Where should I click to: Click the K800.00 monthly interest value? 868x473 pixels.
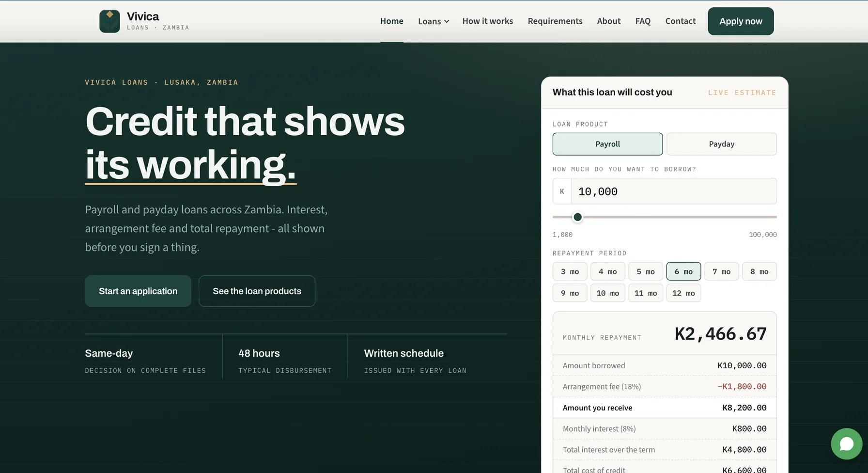pos(749,428)
